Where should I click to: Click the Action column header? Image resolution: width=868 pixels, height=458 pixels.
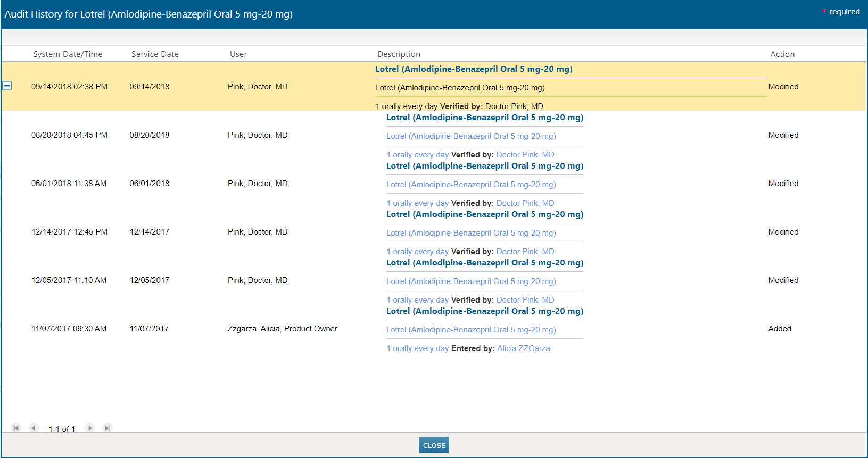(782, 54)
